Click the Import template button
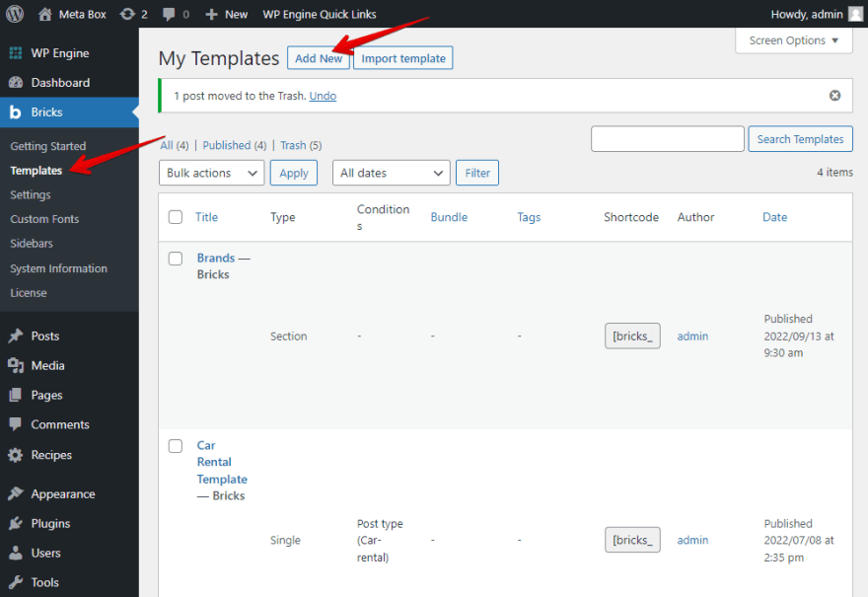 (403, 58)
